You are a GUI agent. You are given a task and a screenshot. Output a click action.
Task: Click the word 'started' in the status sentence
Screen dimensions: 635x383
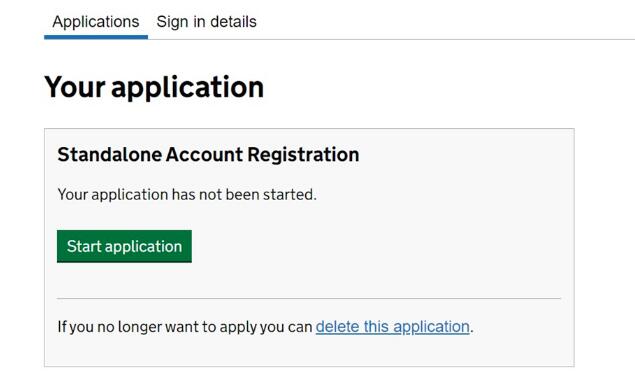(290, 194)
